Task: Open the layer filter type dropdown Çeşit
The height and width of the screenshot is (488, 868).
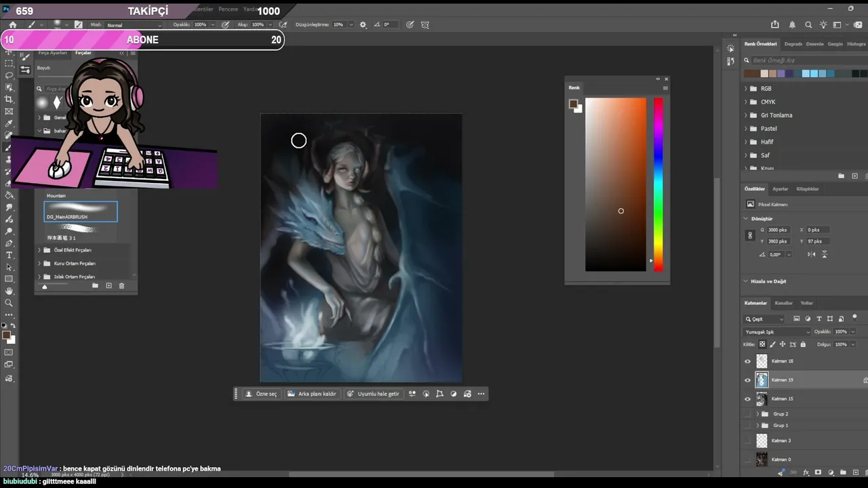Action: (764, 319)
